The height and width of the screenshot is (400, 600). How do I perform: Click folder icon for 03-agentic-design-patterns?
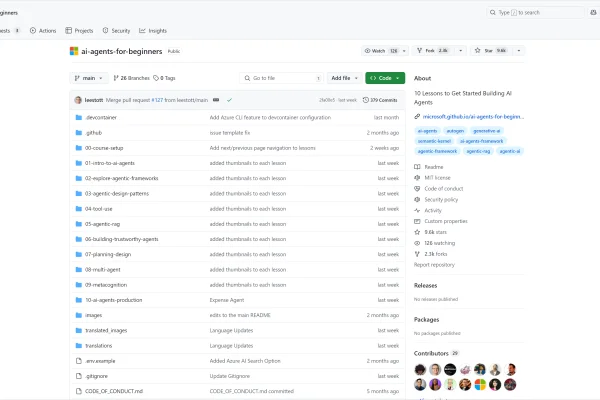point(79,194)
